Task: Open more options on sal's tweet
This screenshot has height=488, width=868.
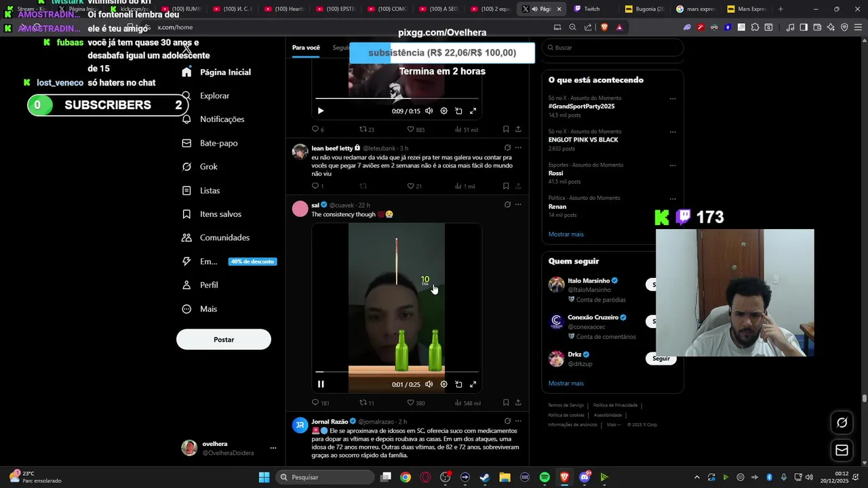Action: [518, 205]
